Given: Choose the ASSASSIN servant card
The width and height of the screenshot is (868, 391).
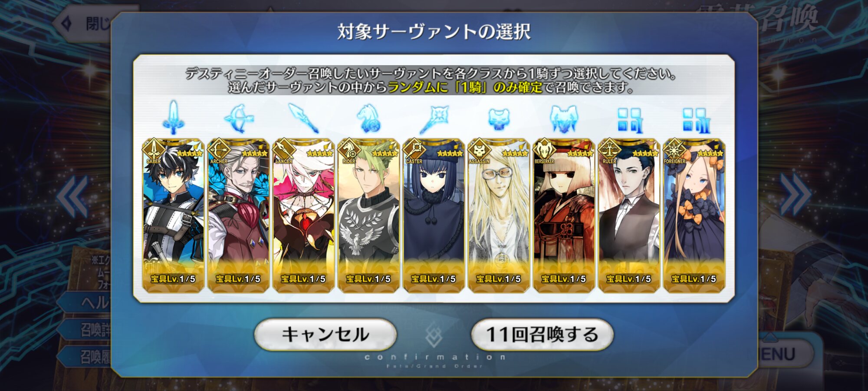Looking at the screenshot, I should 499,215.
